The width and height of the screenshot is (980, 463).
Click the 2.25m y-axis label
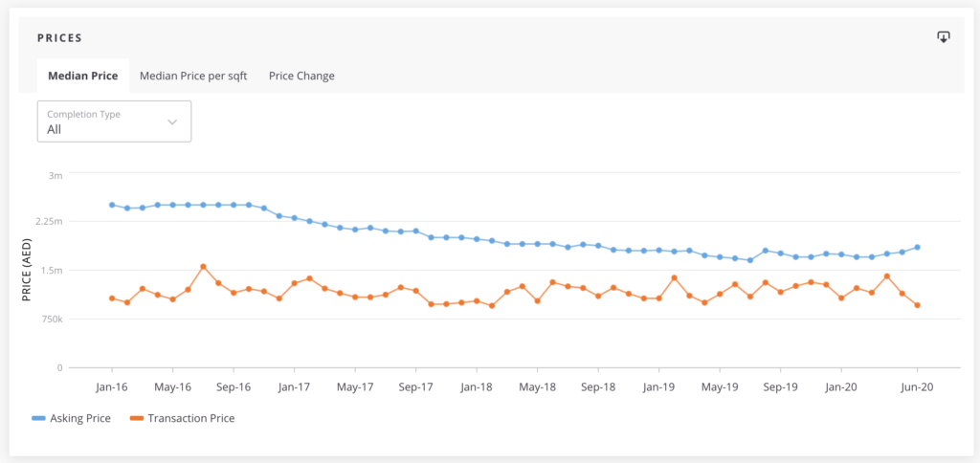click(48, 222)
